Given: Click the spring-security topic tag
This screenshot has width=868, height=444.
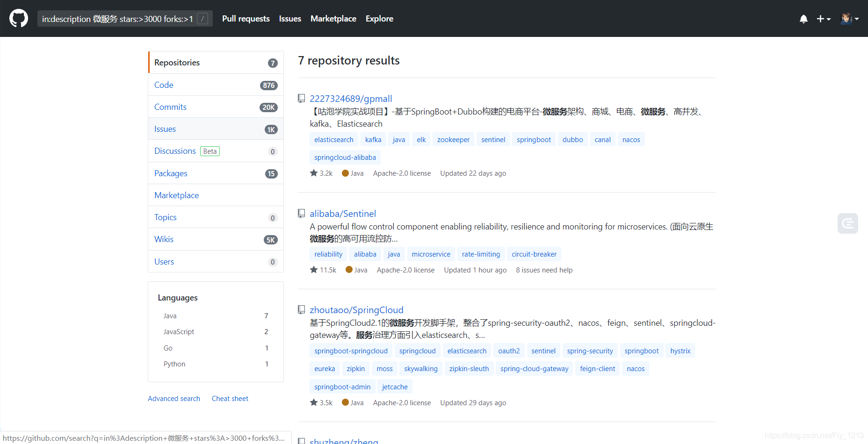Looking at the screenshot, I should [590, 351].
